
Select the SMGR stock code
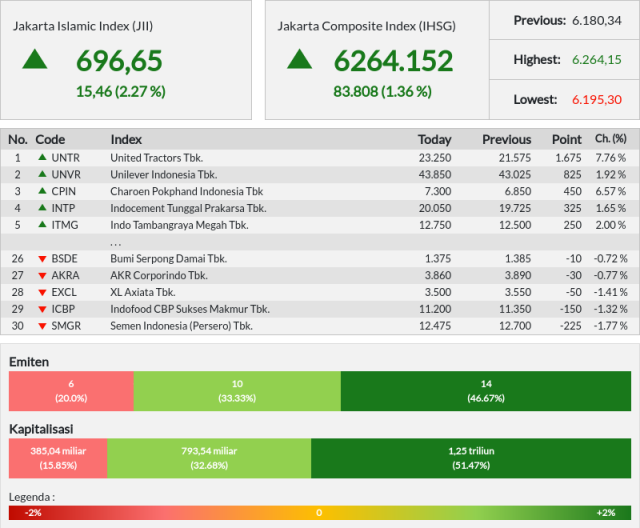66,326
